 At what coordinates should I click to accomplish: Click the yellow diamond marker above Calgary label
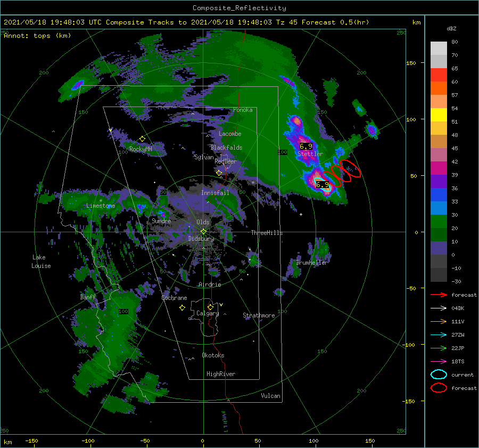click(x=210, y=307)
